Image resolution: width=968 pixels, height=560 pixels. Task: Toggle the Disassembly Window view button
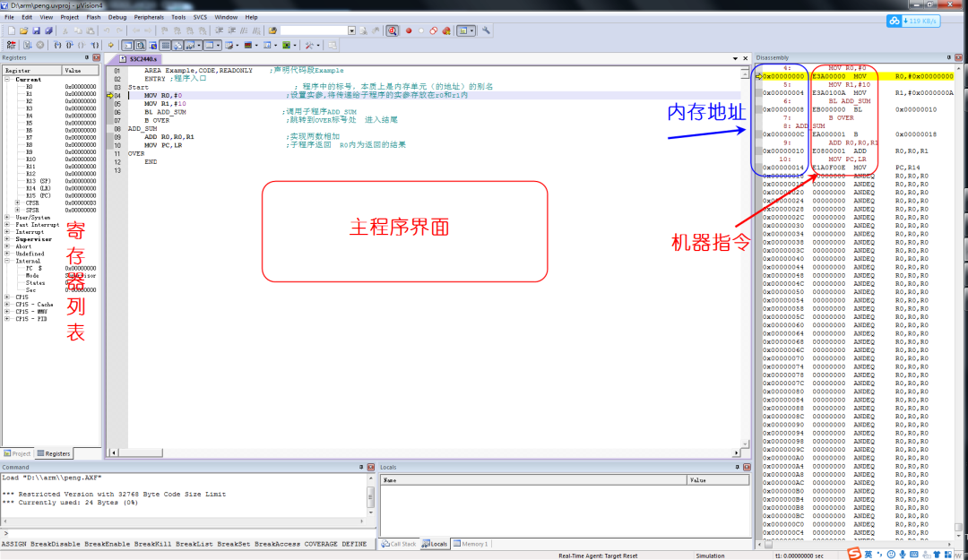[x=140, y=45]
